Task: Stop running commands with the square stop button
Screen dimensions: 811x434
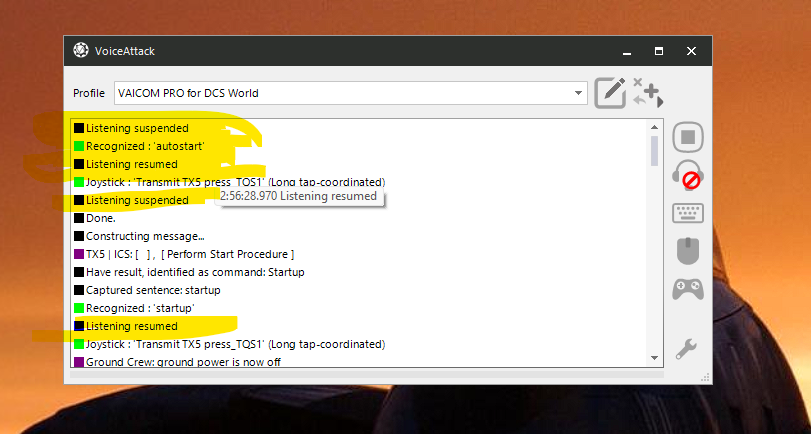Action: click(x=688, y=137)
